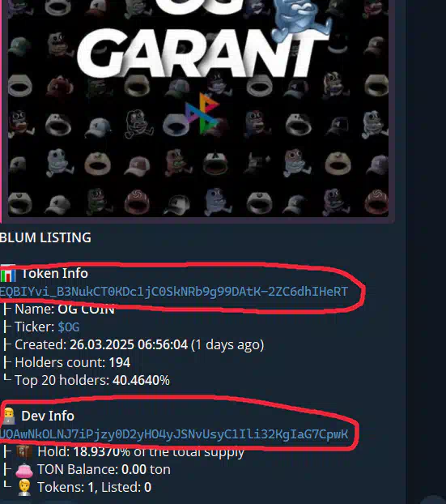Viewport: 446px width, 504px height.
Task: Click the bar chart emoji beside Token Info
Action: [8, 274]
